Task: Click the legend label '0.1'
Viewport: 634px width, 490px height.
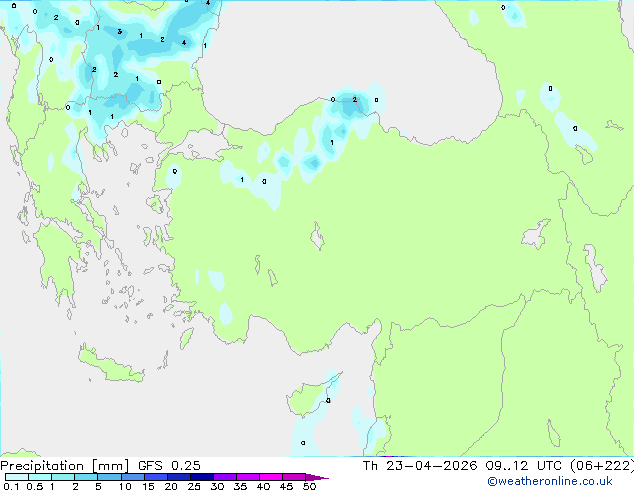Action: [x=11, y=486]
